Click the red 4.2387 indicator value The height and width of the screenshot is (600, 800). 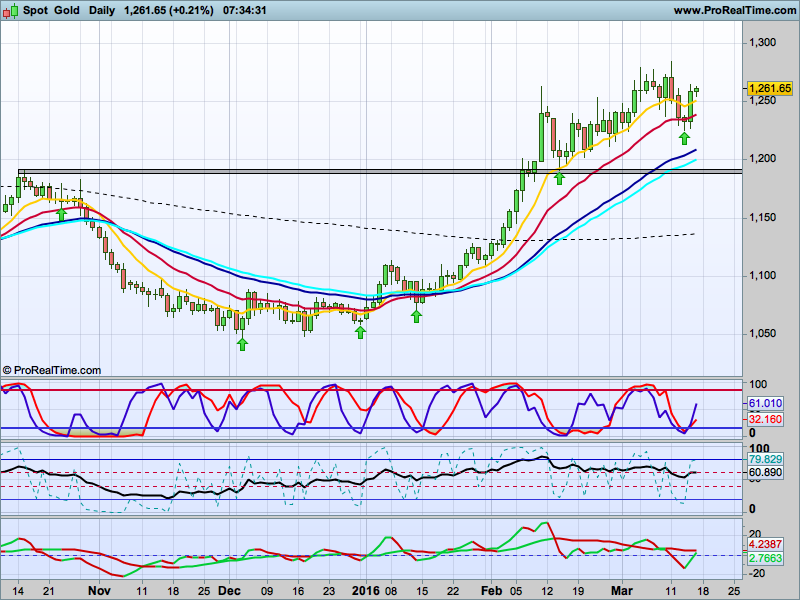(765, 544)
